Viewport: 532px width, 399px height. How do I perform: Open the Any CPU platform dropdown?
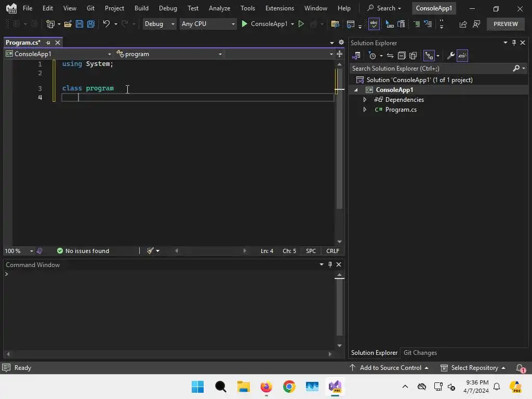tap(208, 24)
